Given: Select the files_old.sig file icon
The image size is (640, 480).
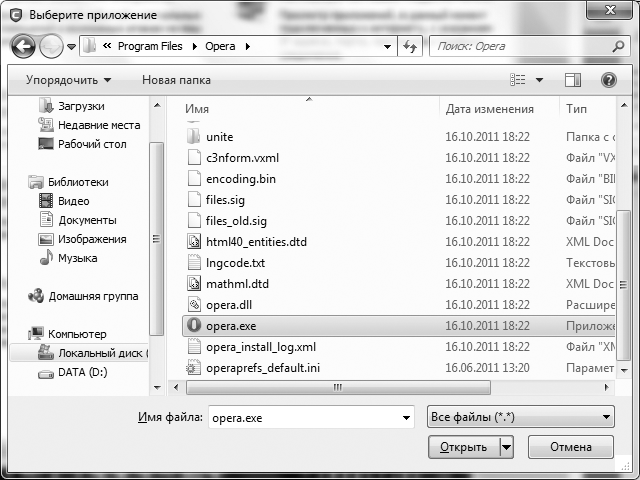Looking at the screenshot, I should tap(194, 220).
